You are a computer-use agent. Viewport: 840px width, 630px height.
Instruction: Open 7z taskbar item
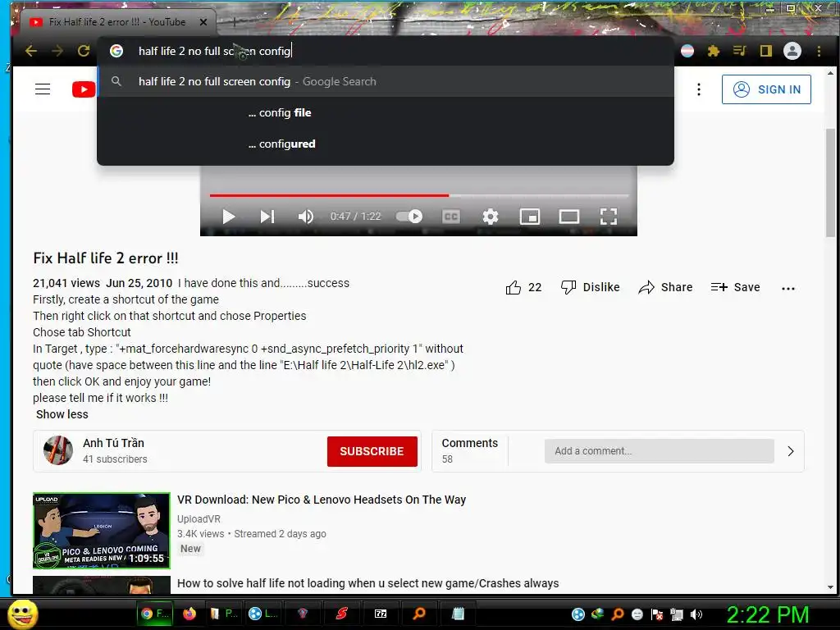[x=381, y=614]
